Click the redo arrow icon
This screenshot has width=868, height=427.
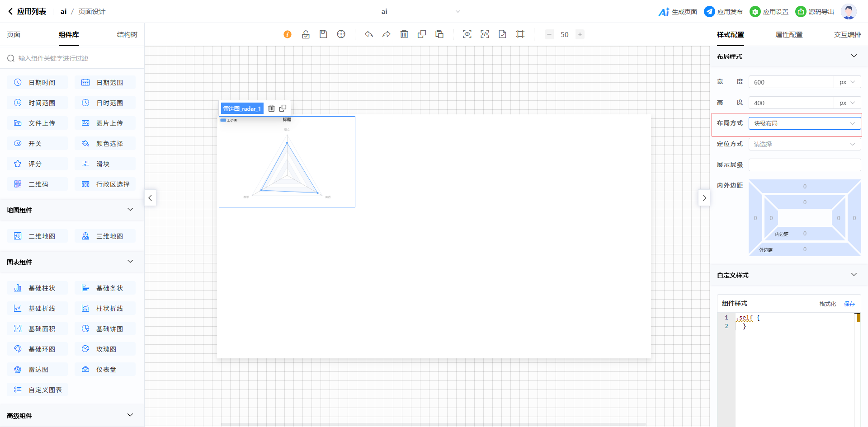click(x=387, y=34)
